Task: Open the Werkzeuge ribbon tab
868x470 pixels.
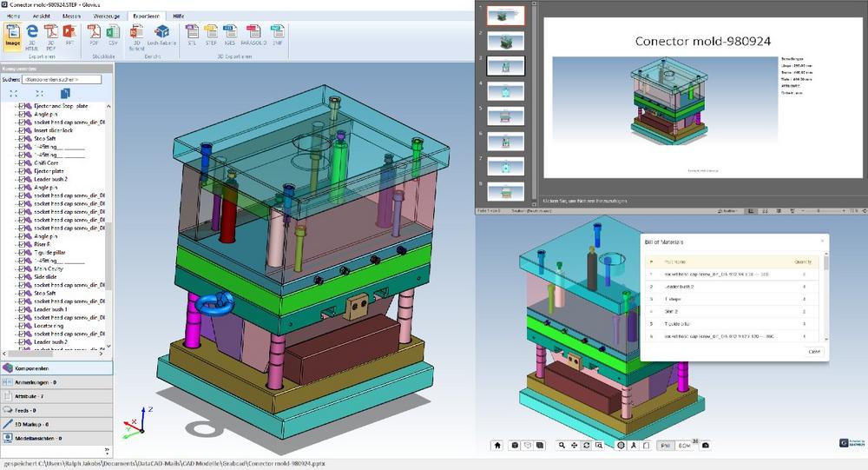Action: pyautogui.click(x=107, y=17)
